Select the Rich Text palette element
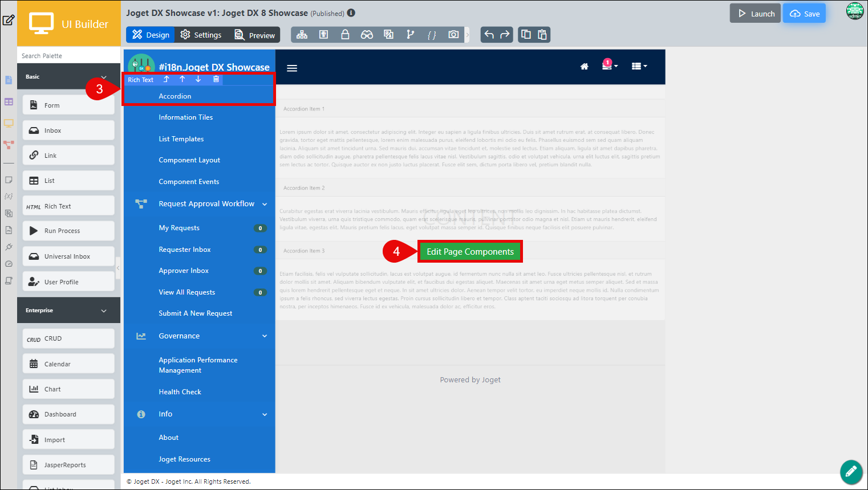Viewport: 868px width, 490px height. tap(68, 206)
